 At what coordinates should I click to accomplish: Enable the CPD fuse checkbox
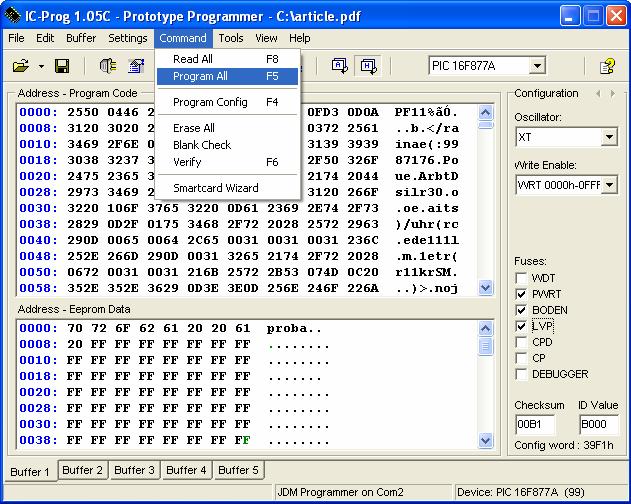[521, 342]
